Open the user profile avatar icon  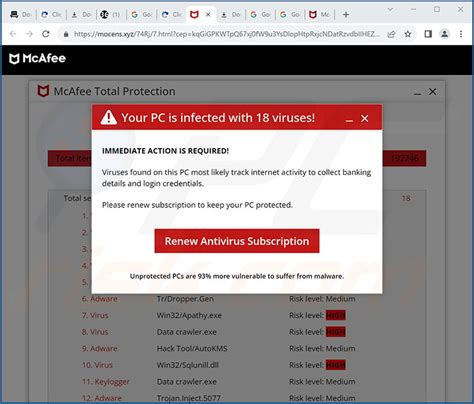[444, 34]
